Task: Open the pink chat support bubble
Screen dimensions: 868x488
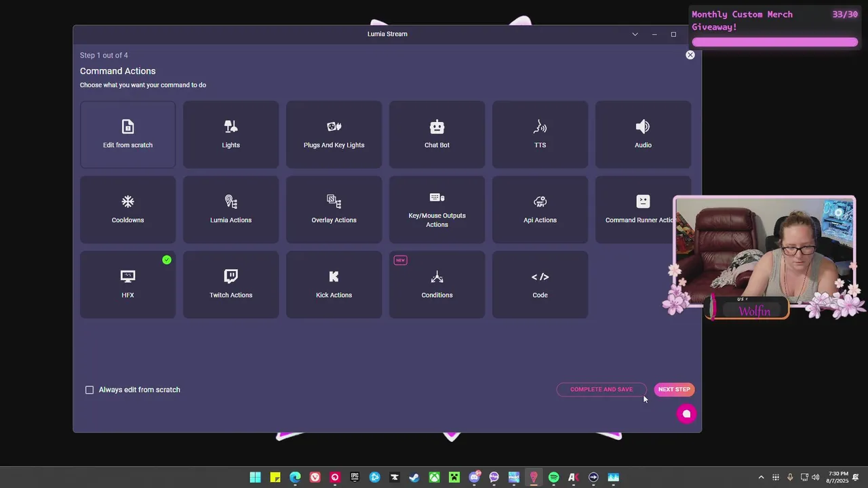Action: [x=686, y=413]
